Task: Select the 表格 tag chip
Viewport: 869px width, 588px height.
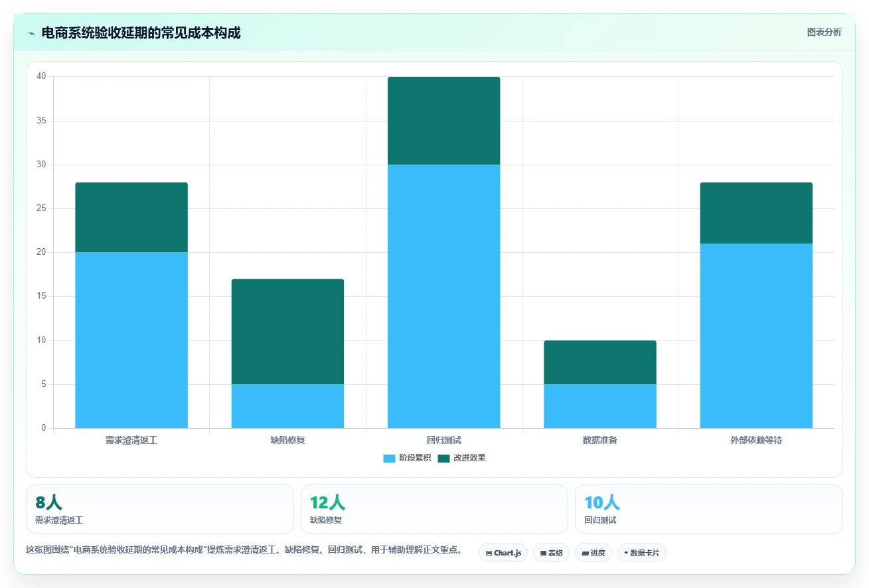Action: pyautogui.click(x=551, y=553)
